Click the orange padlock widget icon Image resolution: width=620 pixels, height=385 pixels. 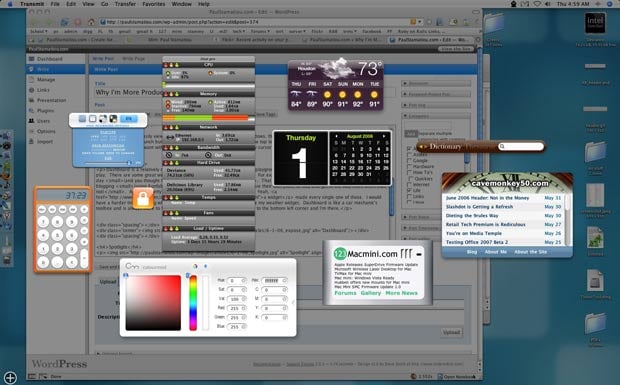143,198
